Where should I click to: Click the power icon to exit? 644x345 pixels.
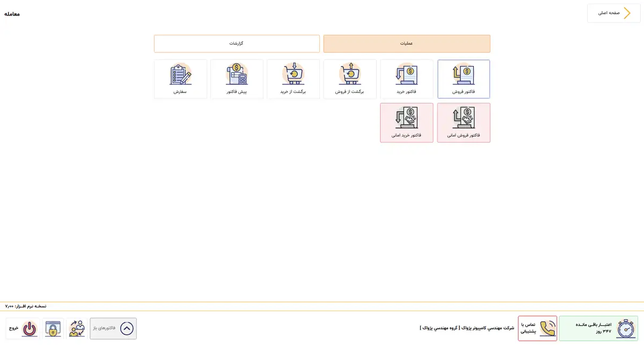coord(30,328)
